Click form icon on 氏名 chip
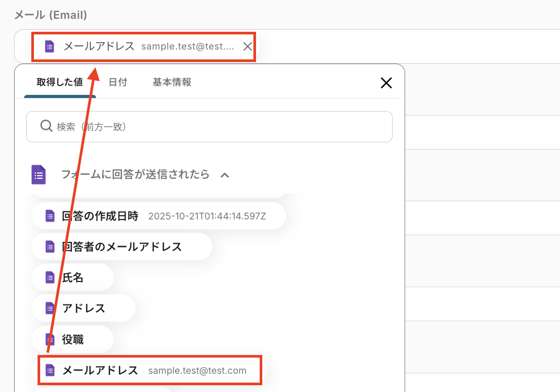 (50, 277)
